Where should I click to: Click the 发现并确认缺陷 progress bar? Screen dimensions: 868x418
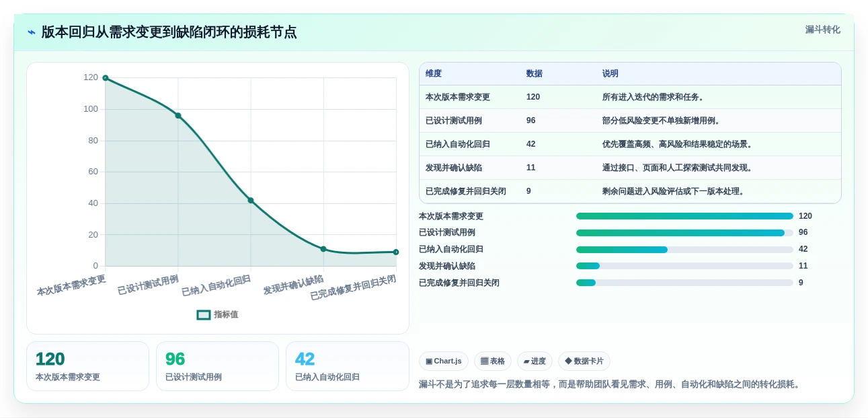684,266
